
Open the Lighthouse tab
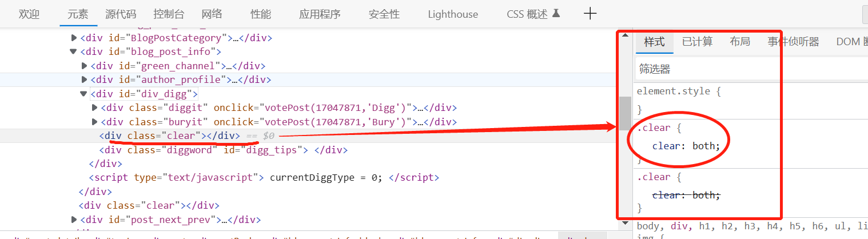452,14
